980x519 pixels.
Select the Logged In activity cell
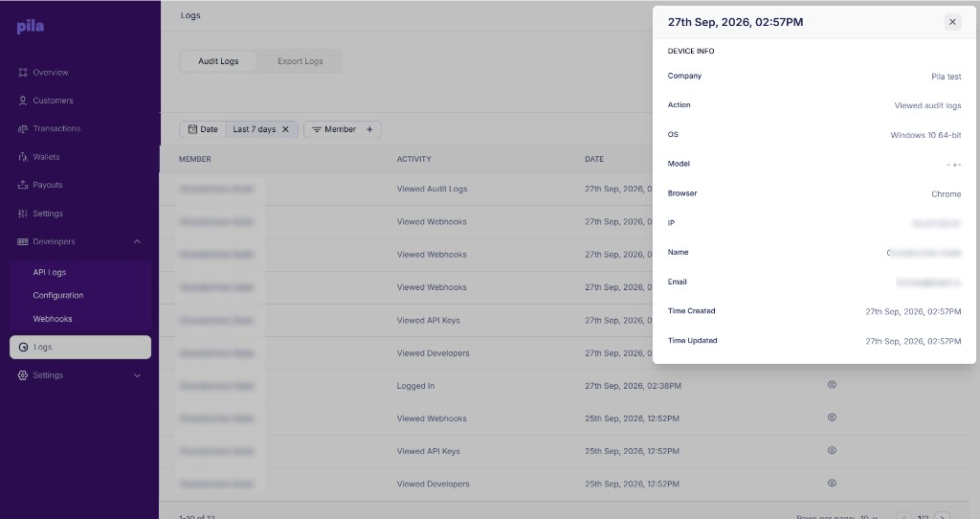pos(415,386)
